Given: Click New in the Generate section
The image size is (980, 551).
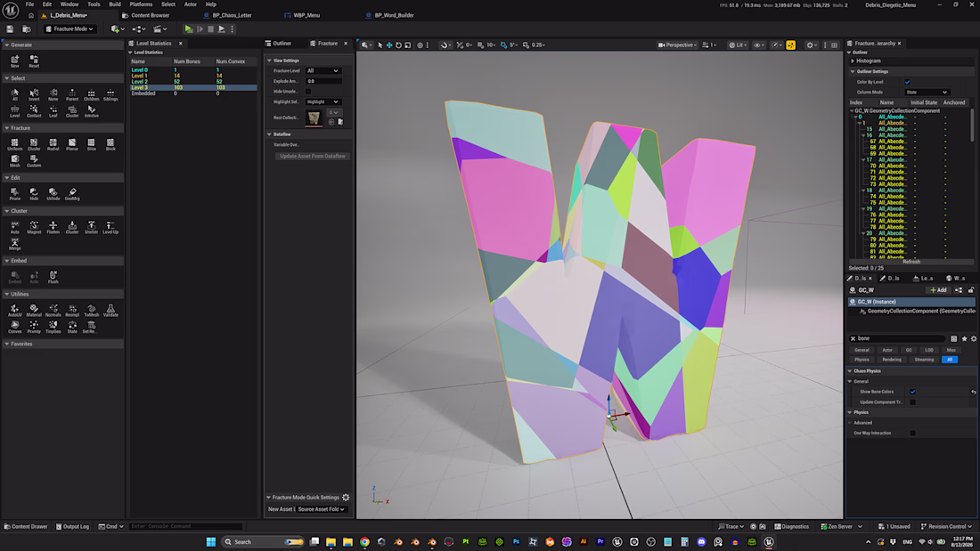Looking at the screenshot, I should pyautogui.click(x=14, y=61).
